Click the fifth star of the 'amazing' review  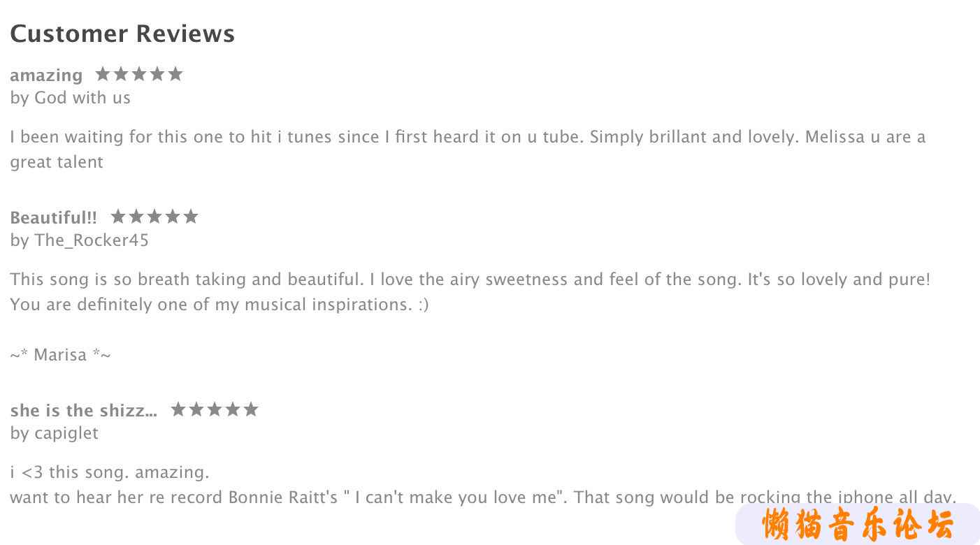(x=175, y=74)
